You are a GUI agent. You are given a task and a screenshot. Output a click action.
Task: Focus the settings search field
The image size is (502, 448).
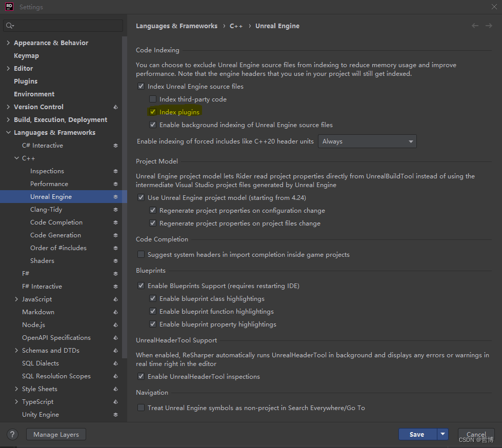pos(63,26)
